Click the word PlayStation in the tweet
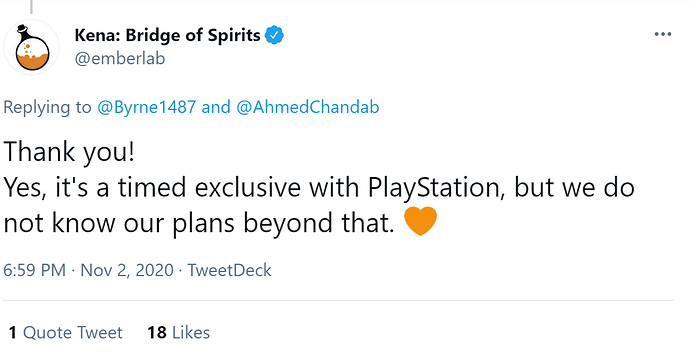690x361 pixels. (435, 188)
